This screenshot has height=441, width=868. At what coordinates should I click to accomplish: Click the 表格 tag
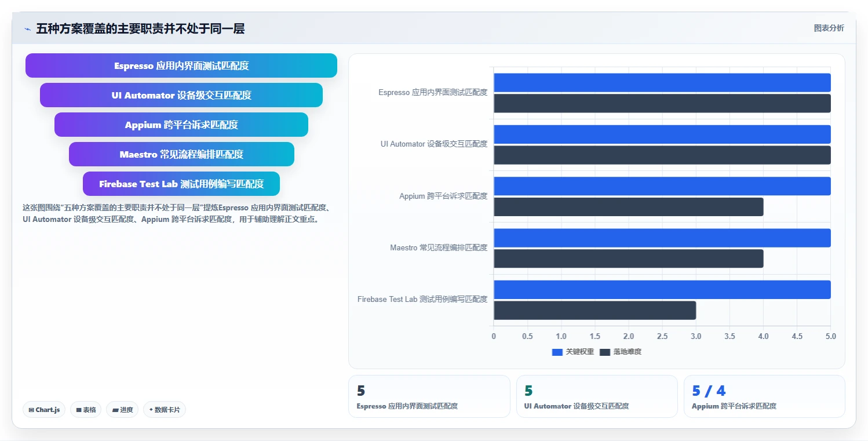(x=86, y=410)
